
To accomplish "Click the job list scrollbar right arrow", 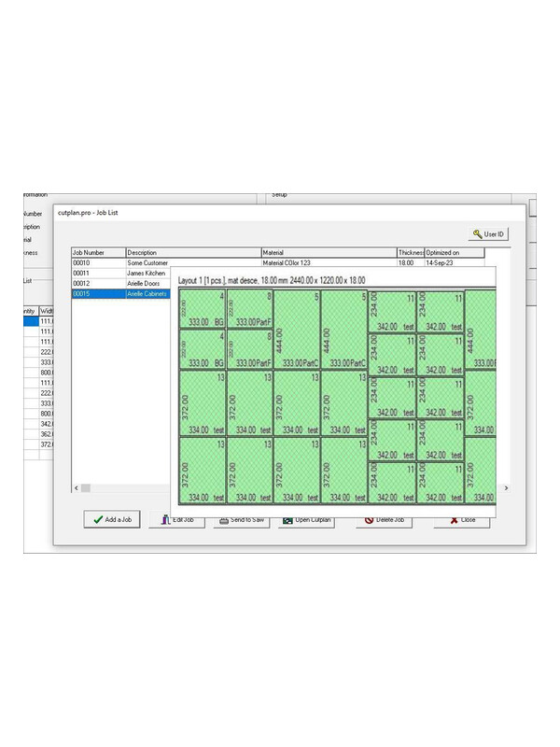I will coord(507,488).
